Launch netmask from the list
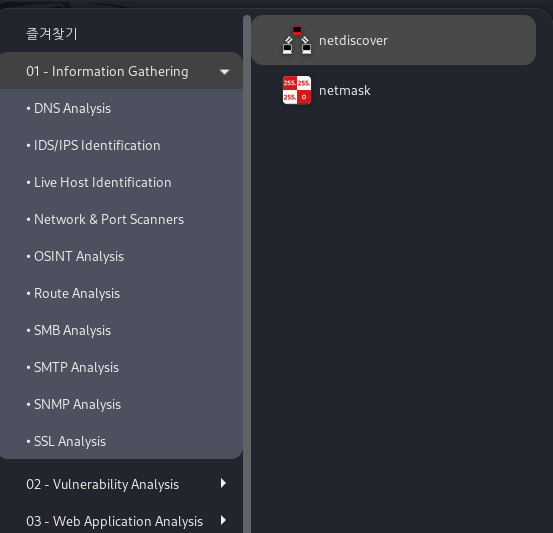The height and width of the screenshot is (533, 553). (394, 90)
